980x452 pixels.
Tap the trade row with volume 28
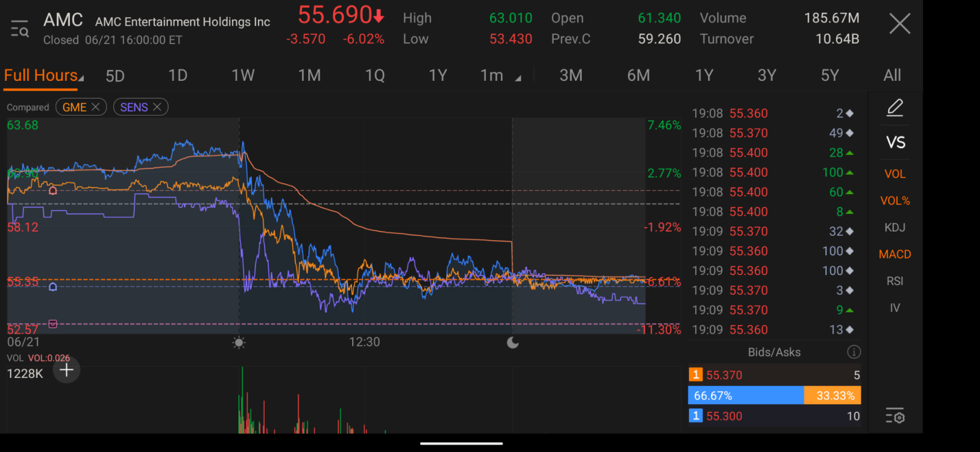773,153
